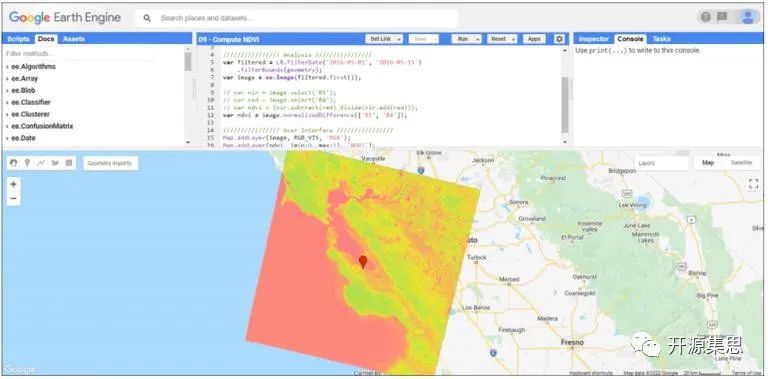The height and width of the screenshot is (379, 768).
Task: Select the add marker drawing tool
Action: click(27, 163)
